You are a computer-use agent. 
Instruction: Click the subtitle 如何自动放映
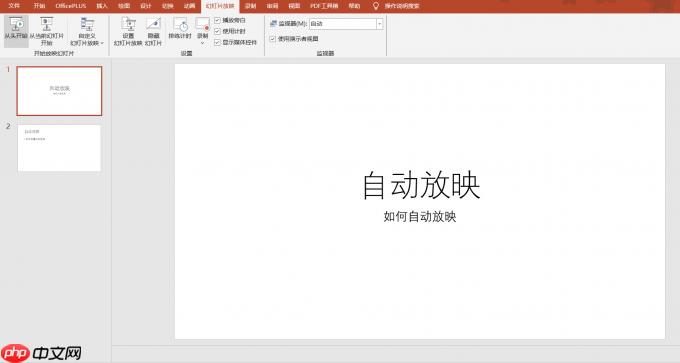(x=420, y=216)
